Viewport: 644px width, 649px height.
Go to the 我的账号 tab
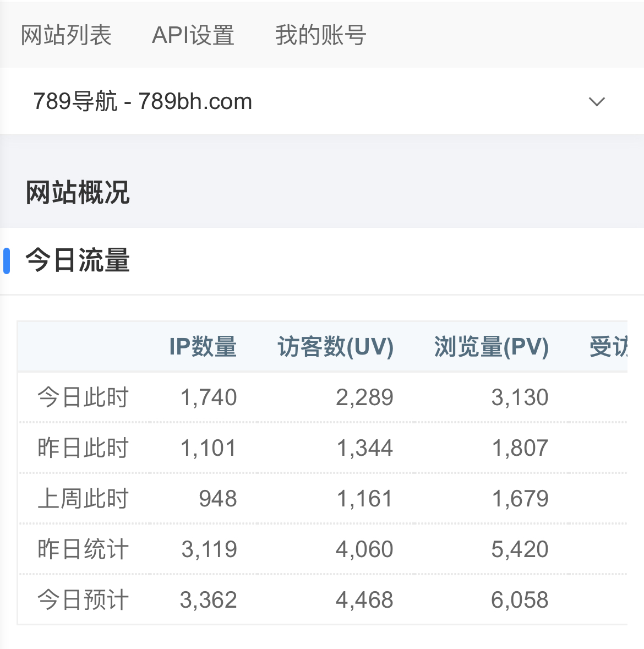click(320, 35)
